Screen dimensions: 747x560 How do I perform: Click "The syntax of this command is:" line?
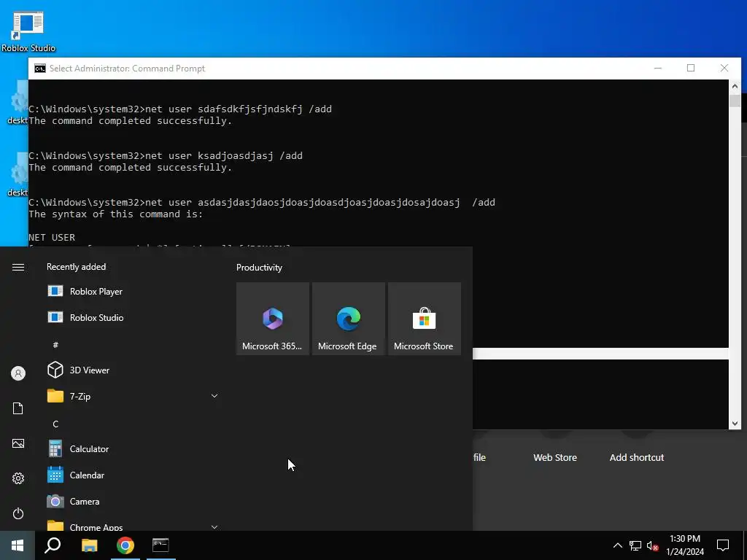tap(116, 214)
